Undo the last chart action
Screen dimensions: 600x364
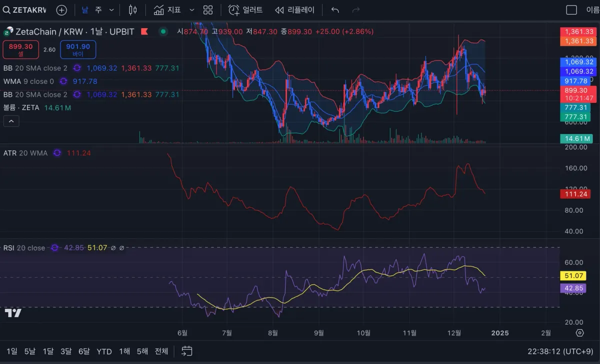pyautogui.click(x=335, y=10)
